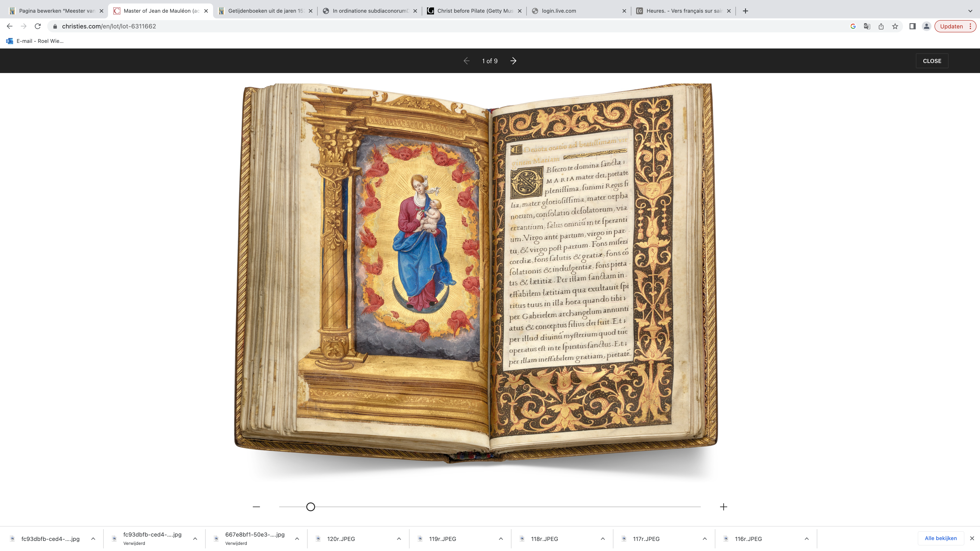Click the 1 of 9 counter text
The height and width of the screenshot is (551, 980).
(x=490, y=61)
